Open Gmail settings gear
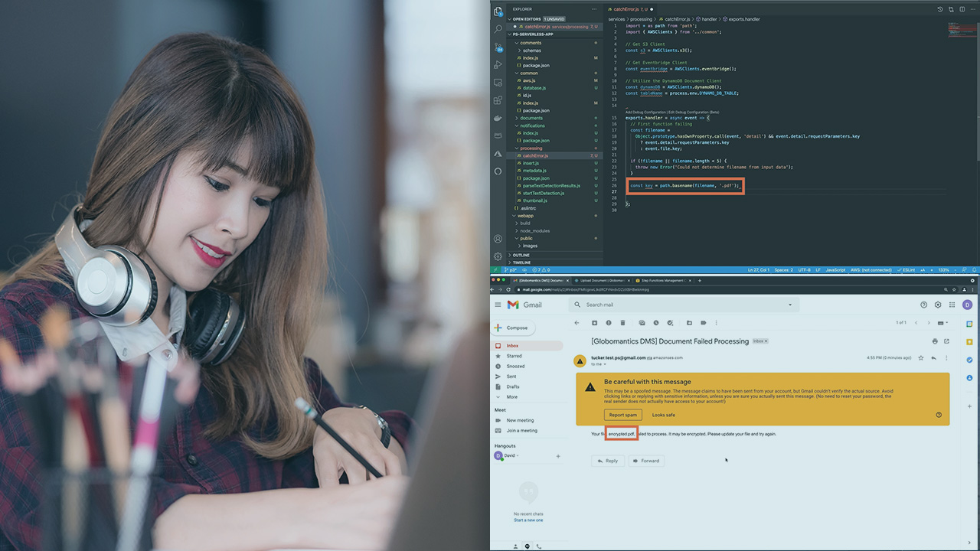 point(938,305)
